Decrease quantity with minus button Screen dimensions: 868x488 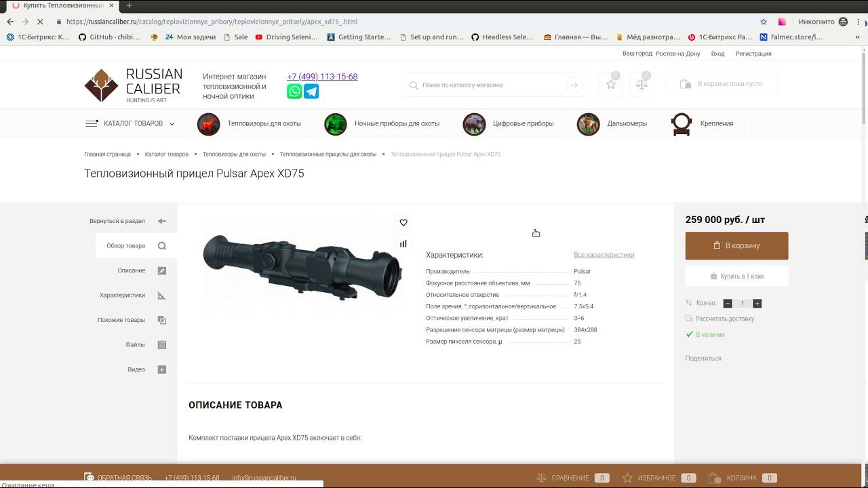point(728,304)
